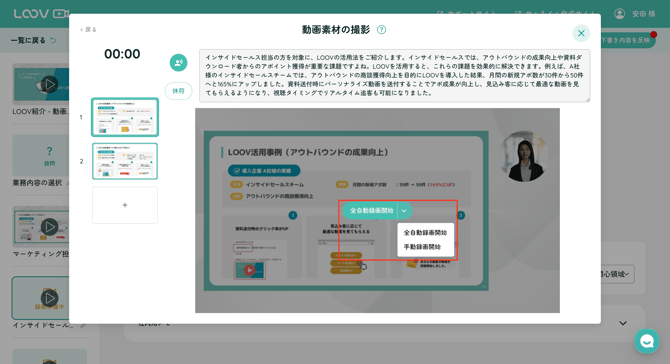670x364 pixels.
Task: Click the help question mark beside 動画素材の撮影
Action: tap(381, 29)
